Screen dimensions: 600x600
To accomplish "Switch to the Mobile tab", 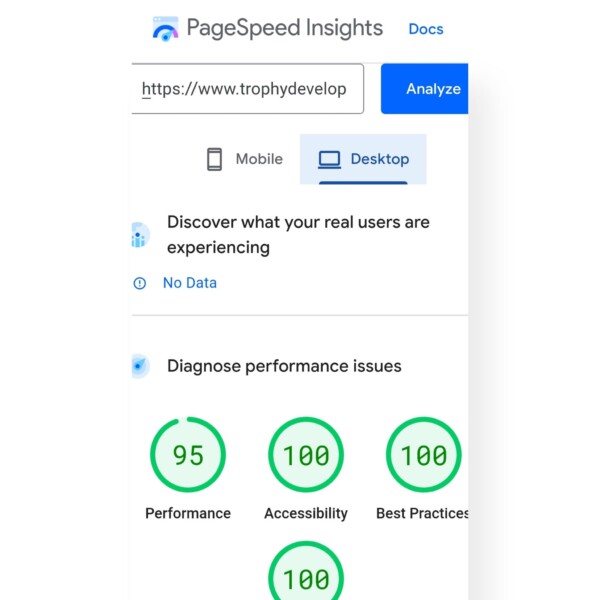I will tap(245, 159).
